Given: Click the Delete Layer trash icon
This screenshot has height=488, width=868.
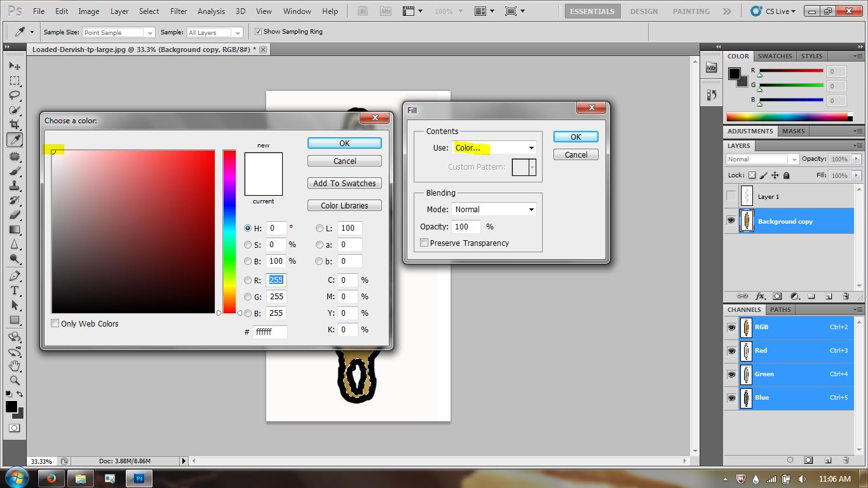Looking at the screenshot, I should [846, 296].
